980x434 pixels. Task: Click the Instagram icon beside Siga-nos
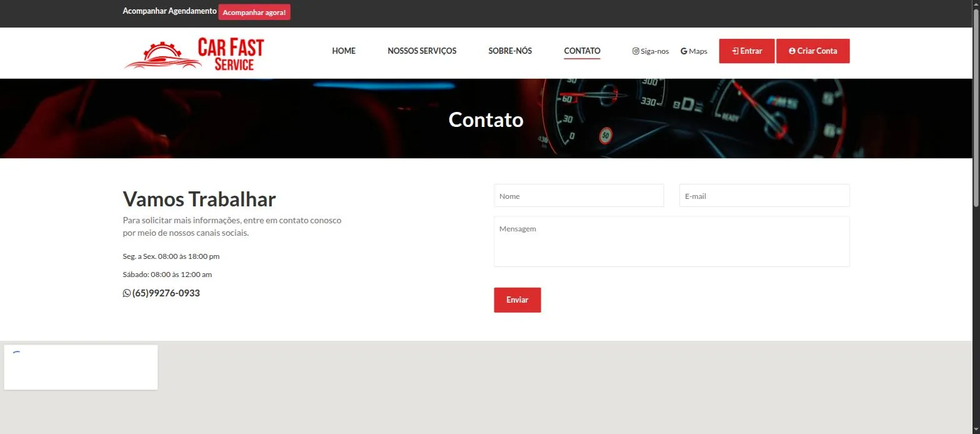pos(636,51)
